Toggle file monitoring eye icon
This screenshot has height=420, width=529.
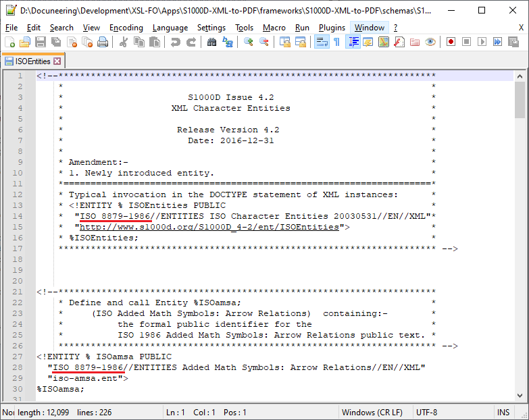pos(430,42)
